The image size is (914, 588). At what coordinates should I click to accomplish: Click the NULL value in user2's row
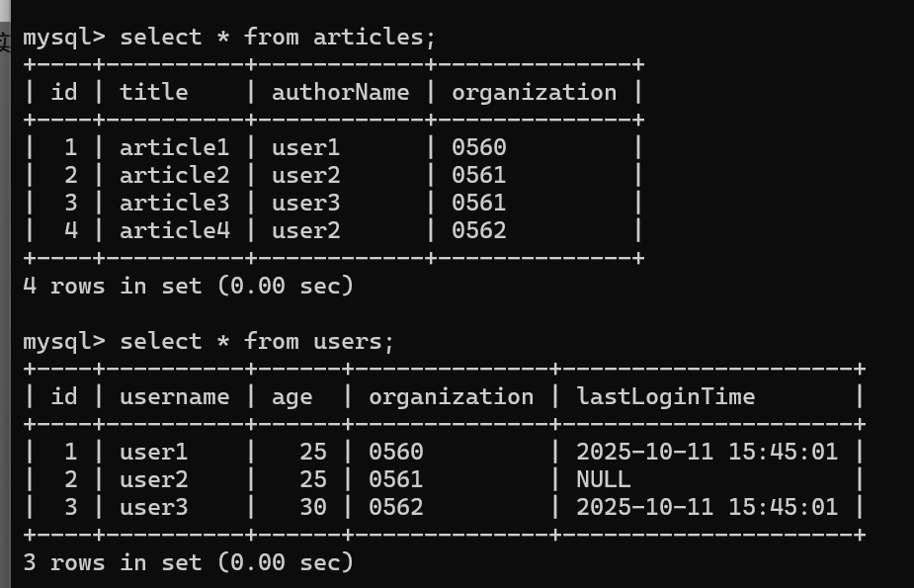click(x=603, y=480)
